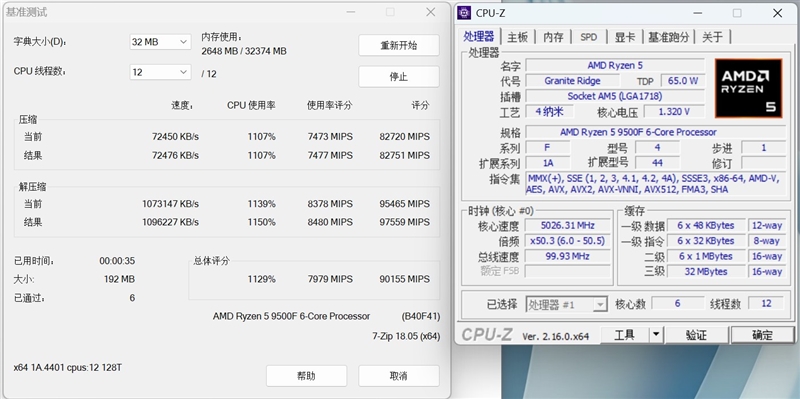The width and height of the screenshot is (800, 399).
Task: Expand the Tools button dropdown arrow
Action: click(656, 335)
